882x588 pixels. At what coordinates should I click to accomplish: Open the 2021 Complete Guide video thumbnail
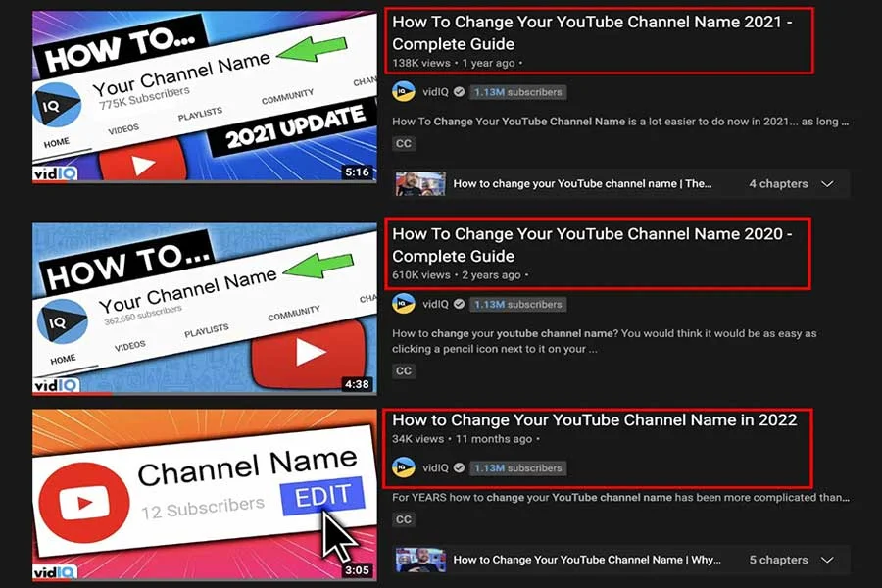click(205, 96)
